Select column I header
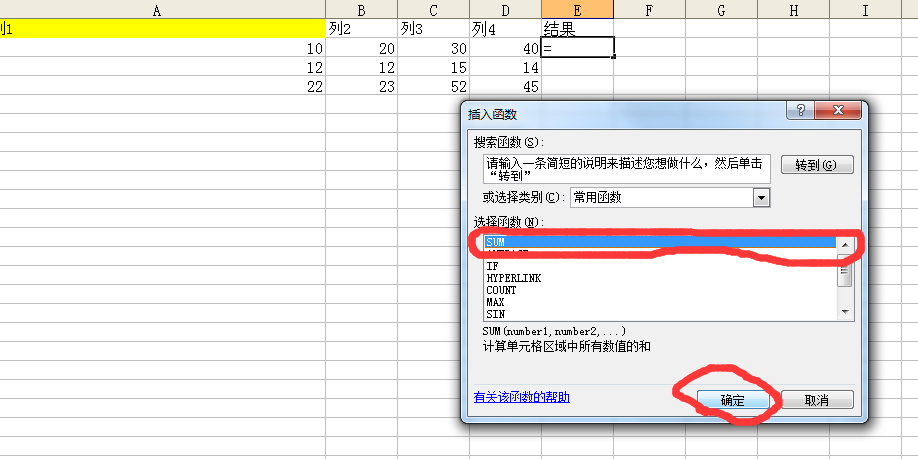This screenshot has height=459, width=918. click(x=865, y=9)
